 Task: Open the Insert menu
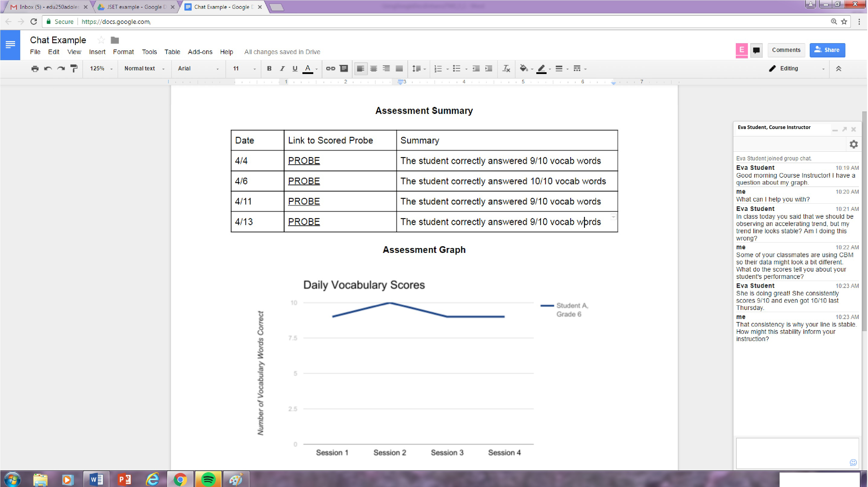[97, 52]
